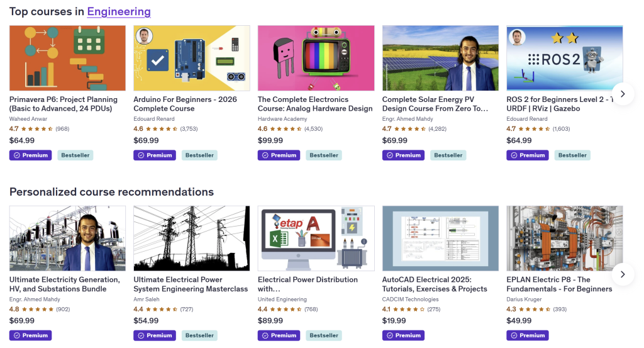The height and width of the screenshot is (348, 644).
Task: Select The Complete Electronics Course thumbnail
Action: click(x=316, y=58)
